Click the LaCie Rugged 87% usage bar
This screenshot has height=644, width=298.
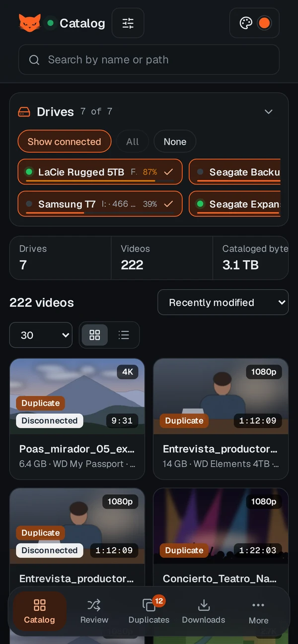[x=100, y=181]
